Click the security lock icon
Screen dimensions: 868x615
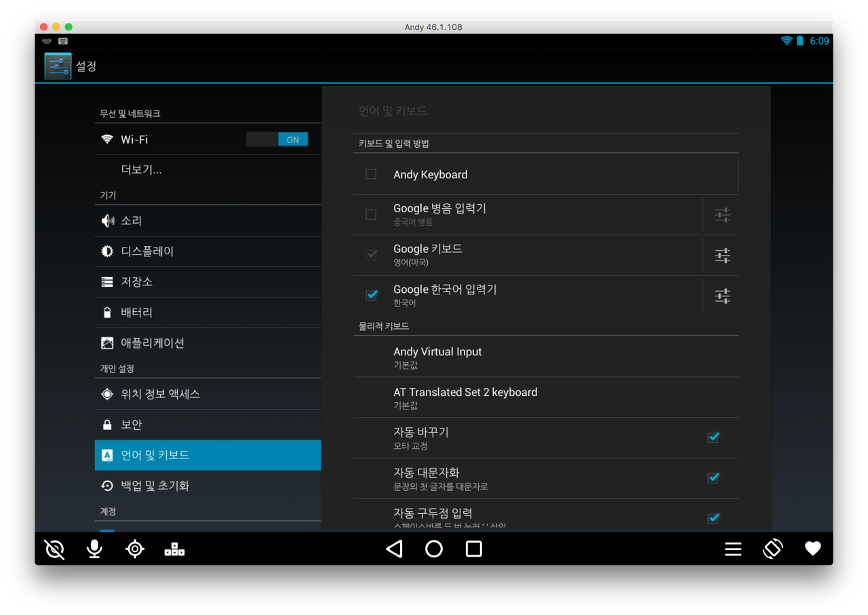[107, 424]
